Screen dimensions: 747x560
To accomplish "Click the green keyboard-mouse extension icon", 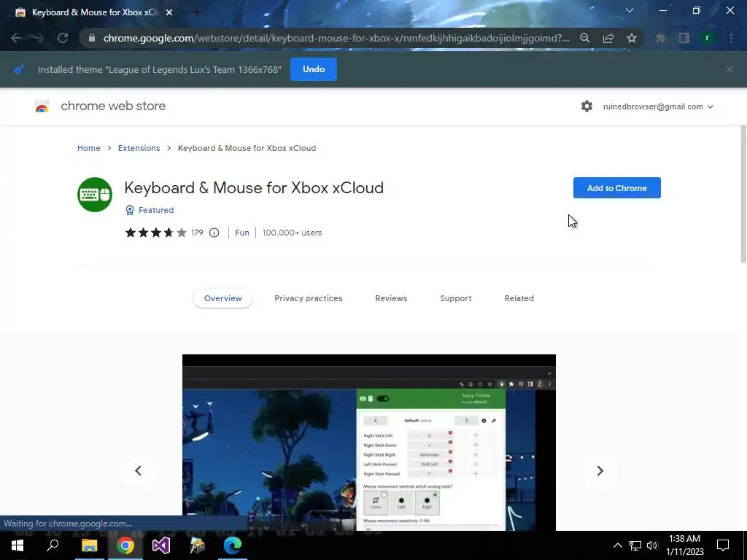I will click(95, 194).
